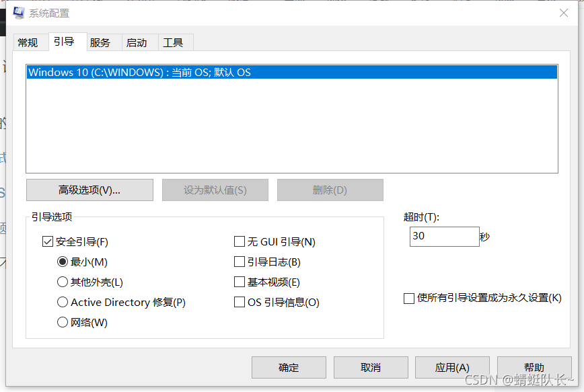Click the 删除(D) button
584x392 pixels.
(x=330, y=190)
